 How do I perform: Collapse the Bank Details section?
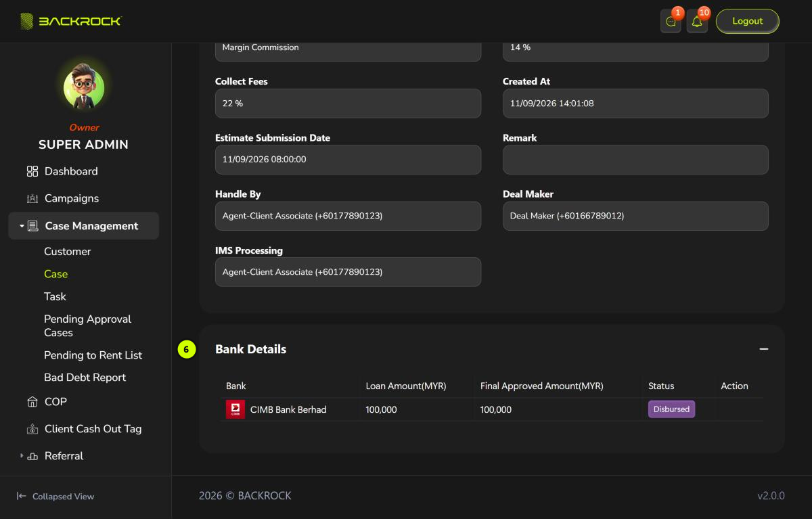(x=764, y=349)
